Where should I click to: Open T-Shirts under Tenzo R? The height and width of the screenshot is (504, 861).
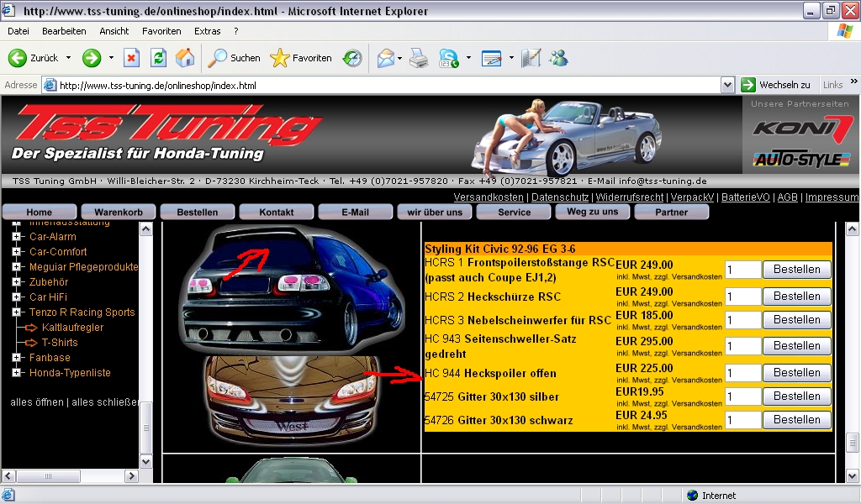(x=60, y=343)
